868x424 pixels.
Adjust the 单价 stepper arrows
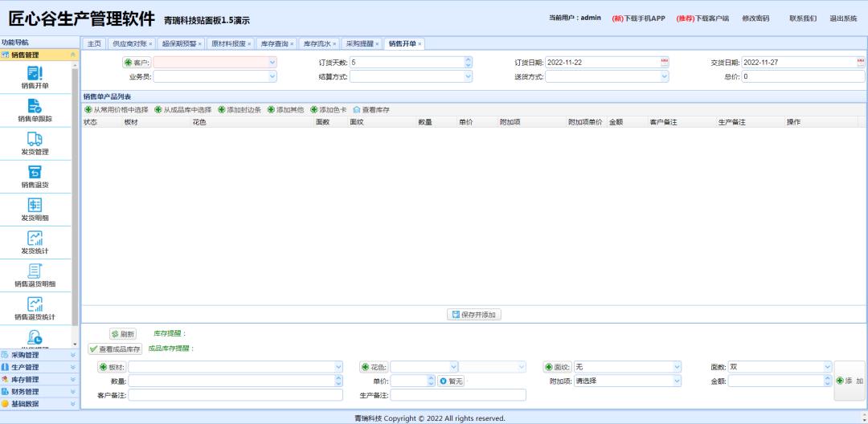coord(432,381)
